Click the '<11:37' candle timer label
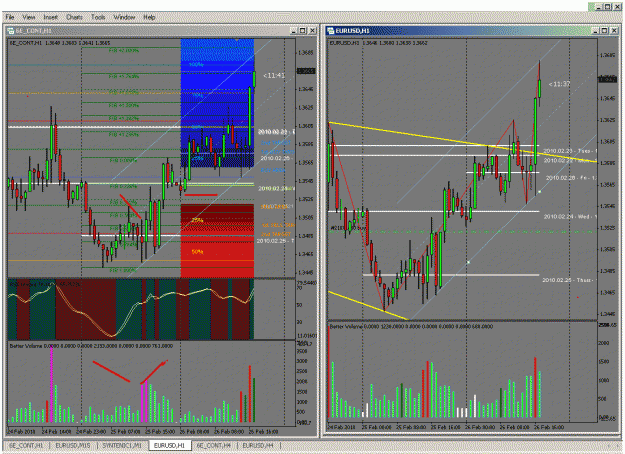Screen dimensions: 625x454 coord(560,84)
